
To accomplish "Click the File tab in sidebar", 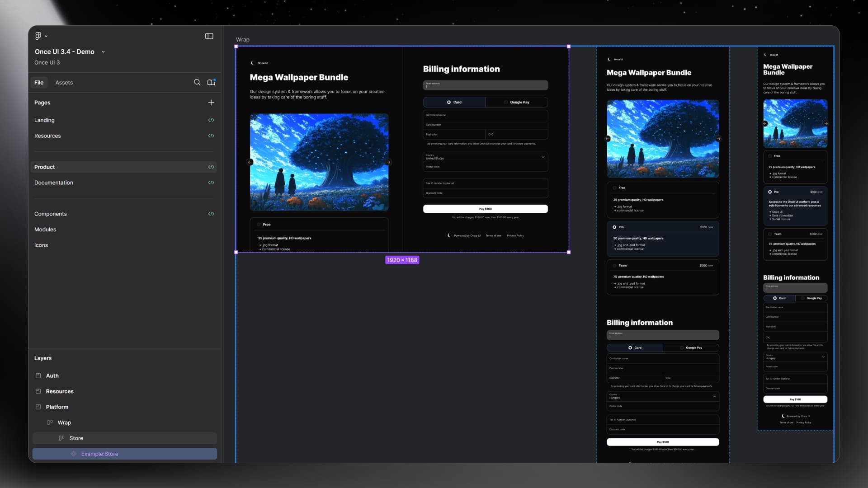I will [x=39, y=83].
